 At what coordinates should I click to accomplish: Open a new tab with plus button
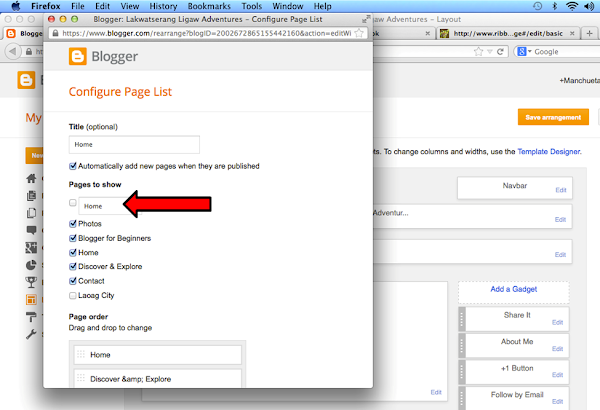click(x=589, y=33)
